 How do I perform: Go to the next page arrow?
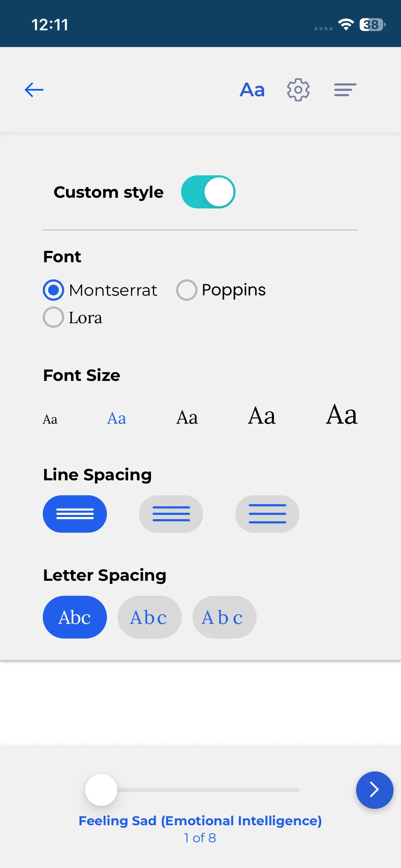coord(374,790)
